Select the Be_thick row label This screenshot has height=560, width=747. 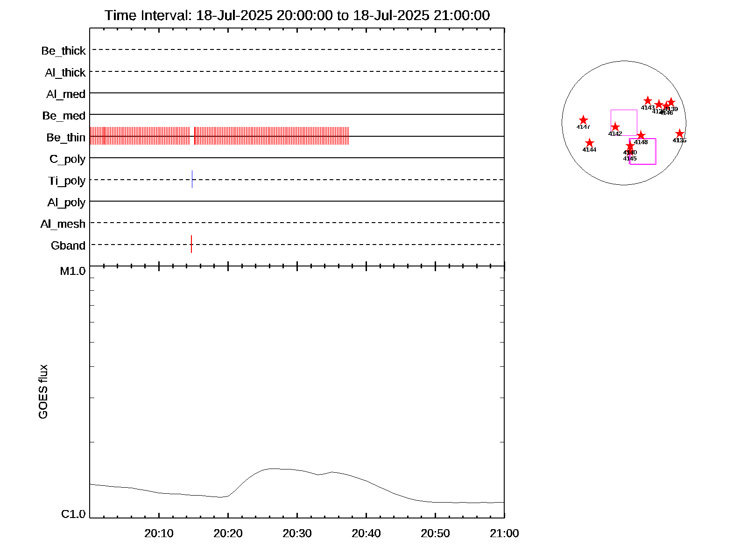coord(63,51)
